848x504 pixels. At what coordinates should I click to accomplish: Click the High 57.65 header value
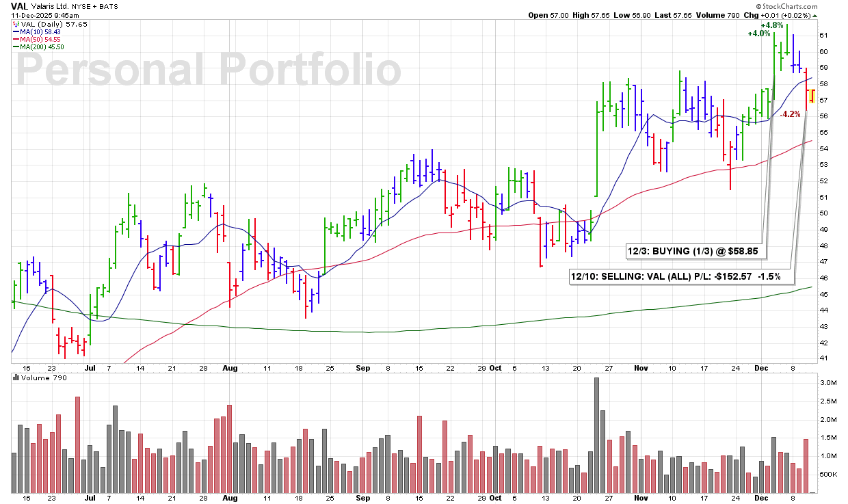pyautogui.click(x=592, y=15)
